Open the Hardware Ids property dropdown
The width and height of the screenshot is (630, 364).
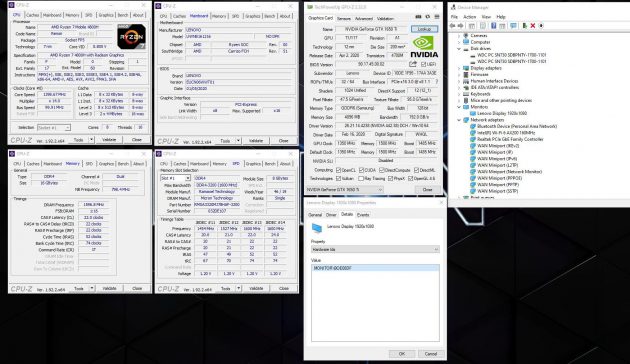[x=375, y=249]
